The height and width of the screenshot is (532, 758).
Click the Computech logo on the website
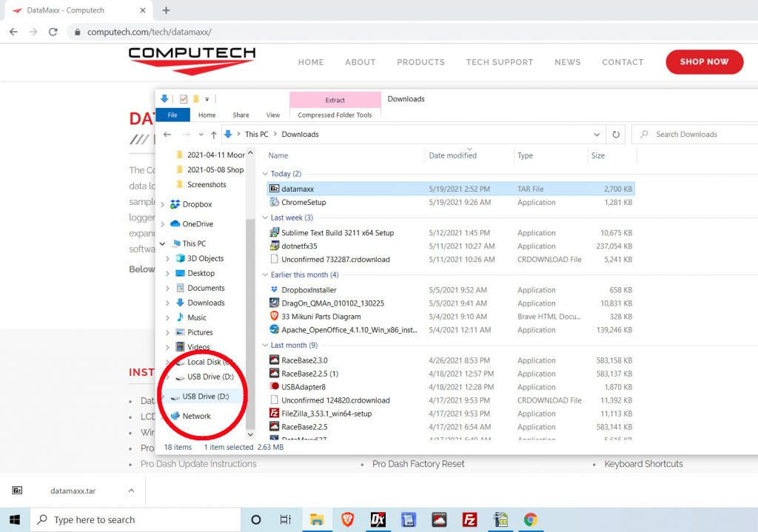[x=192, y=61]
